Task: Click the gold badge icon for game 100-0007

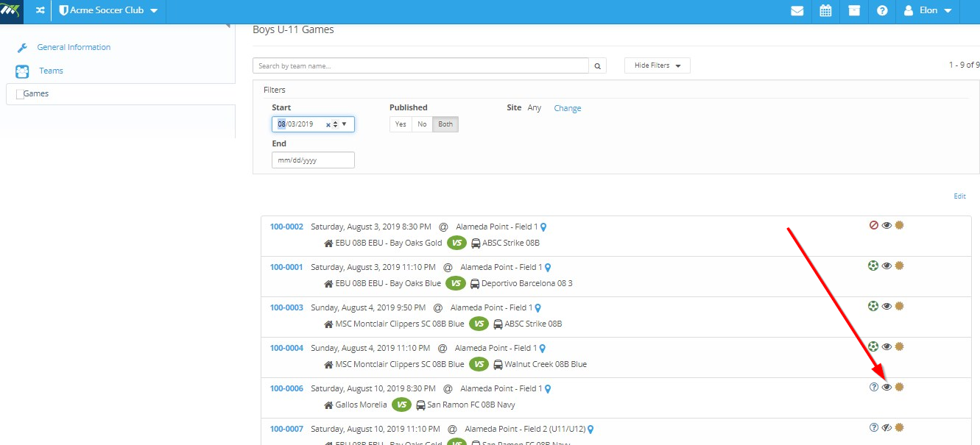Action: coord(899,427)
